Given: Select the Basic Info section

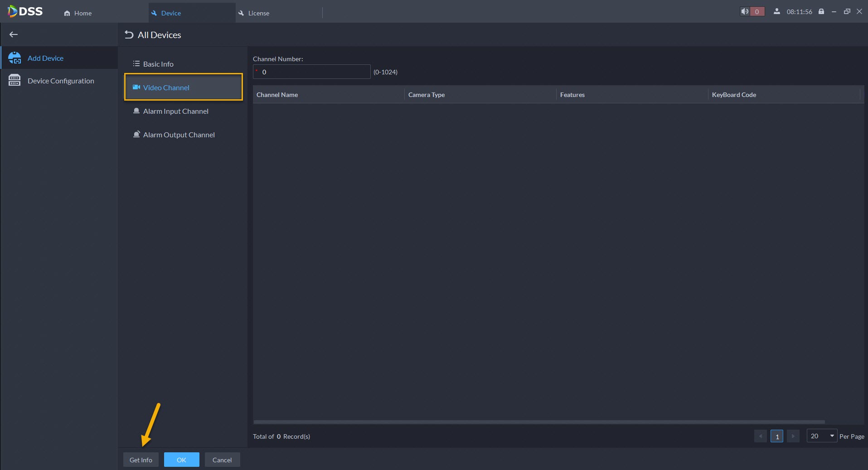Looking at the screenshot, I should coord(158,64).
